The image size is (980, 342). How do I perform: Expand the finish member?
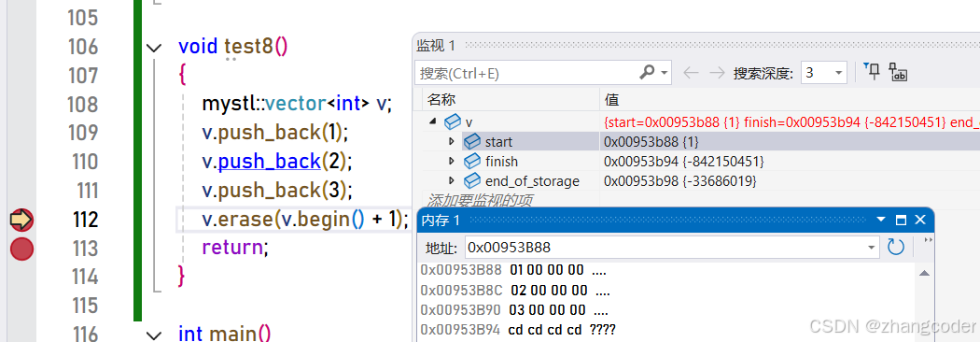[452, 162]
